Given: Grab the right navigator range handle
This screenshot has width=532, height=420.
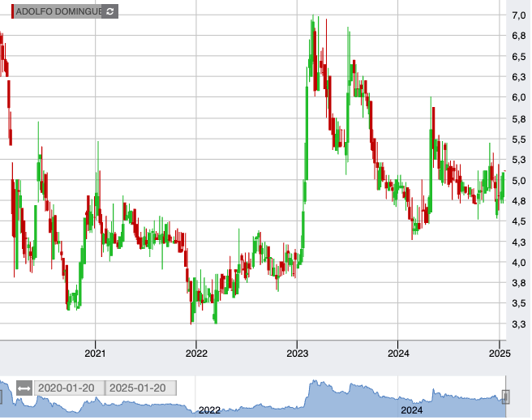Looking at the screenshot, I should [505, 396].
